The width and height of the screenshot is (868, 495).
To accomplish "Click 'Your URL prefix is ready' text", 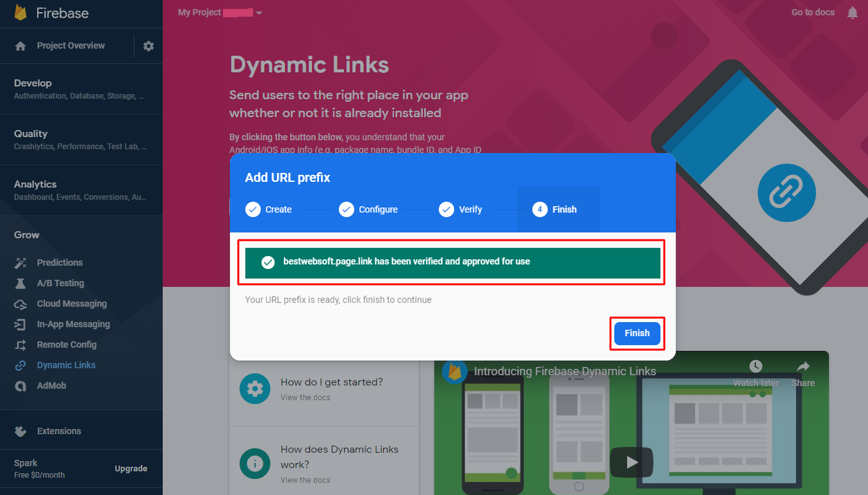I will (x=338, y=300).
